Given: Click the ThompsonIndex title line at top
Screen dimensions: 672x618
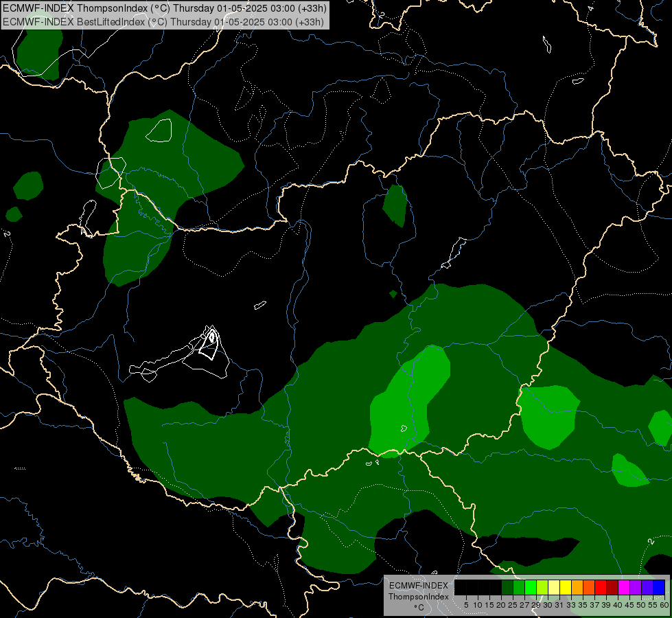Looking at the screenshot, I should tap(165, 8).
